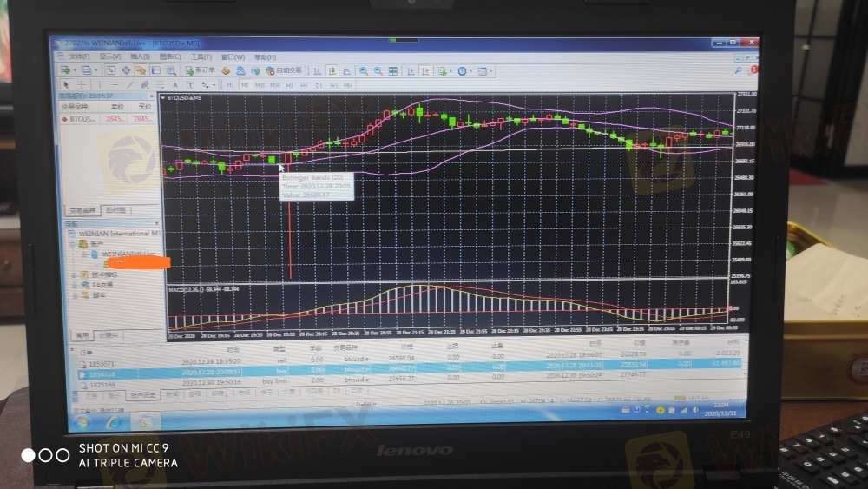The width and height of the screenshot is (868, 489).
Task: Zoom out the chart
Action: point(378,71)
